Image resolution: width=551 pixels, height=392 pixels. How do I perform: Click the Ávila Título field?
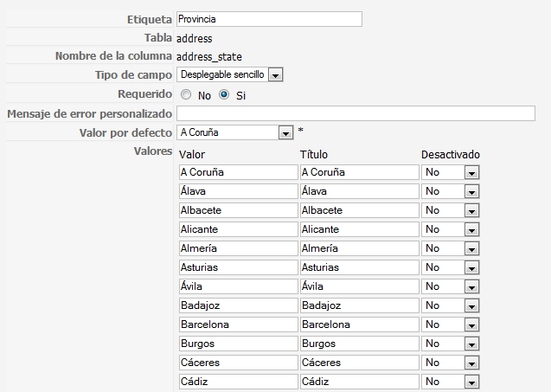pyautogui.click(x=359, y=287)
